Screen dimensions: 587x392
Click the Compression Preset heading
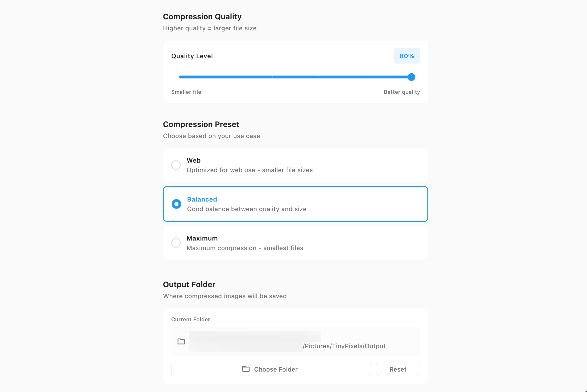pos(201,124)
